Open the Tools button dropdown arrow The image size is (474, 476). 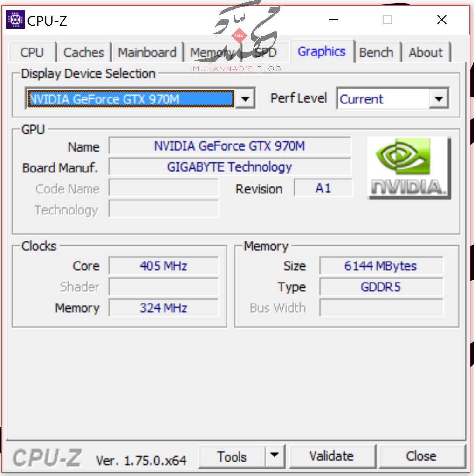coord(275,455)
